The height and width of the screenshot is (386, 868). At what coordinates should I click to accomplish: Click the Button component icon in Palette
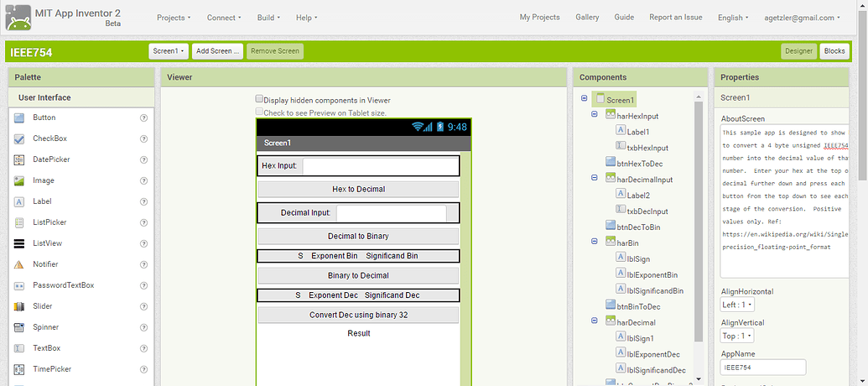(18, 117)
